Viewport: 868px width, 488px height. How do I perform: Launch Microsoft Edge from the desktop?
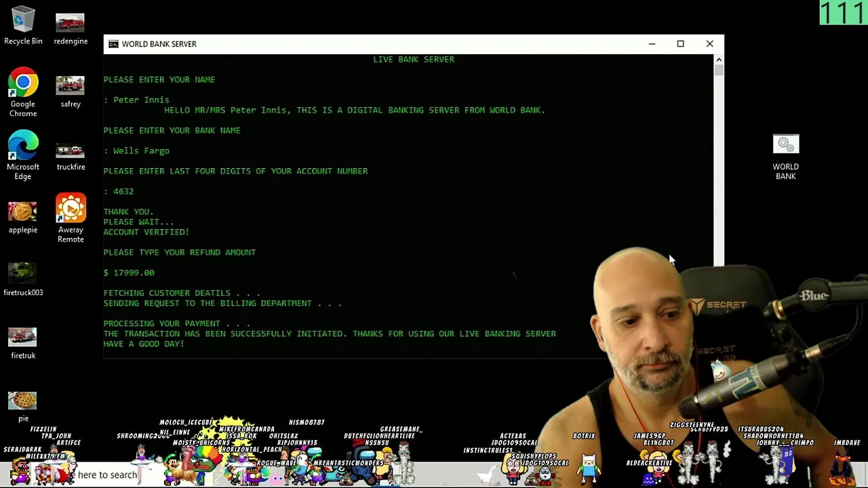23,156
